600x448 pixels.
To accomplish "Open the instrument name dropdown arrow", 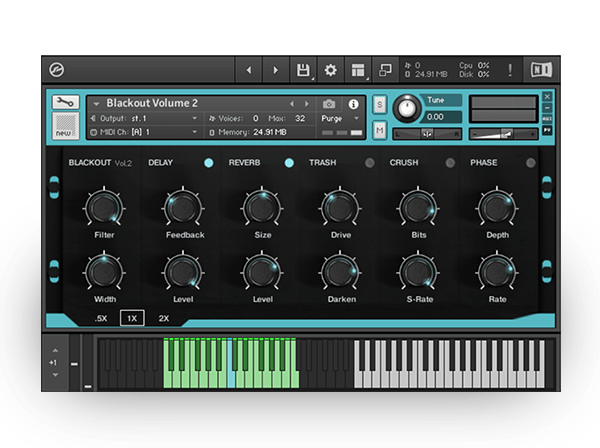I will [x=96, y=104].
